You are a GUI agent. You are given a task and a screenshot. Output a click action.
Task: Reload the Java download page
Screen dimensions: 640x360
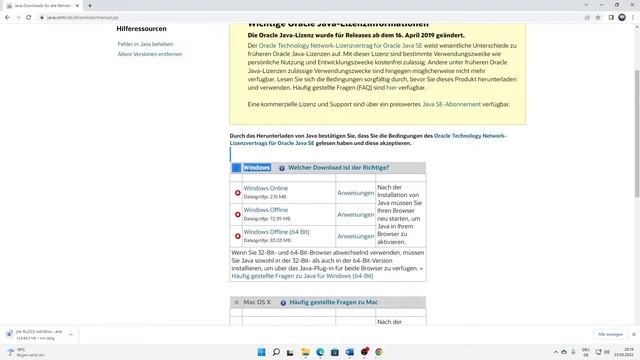(x=29, y=18)
